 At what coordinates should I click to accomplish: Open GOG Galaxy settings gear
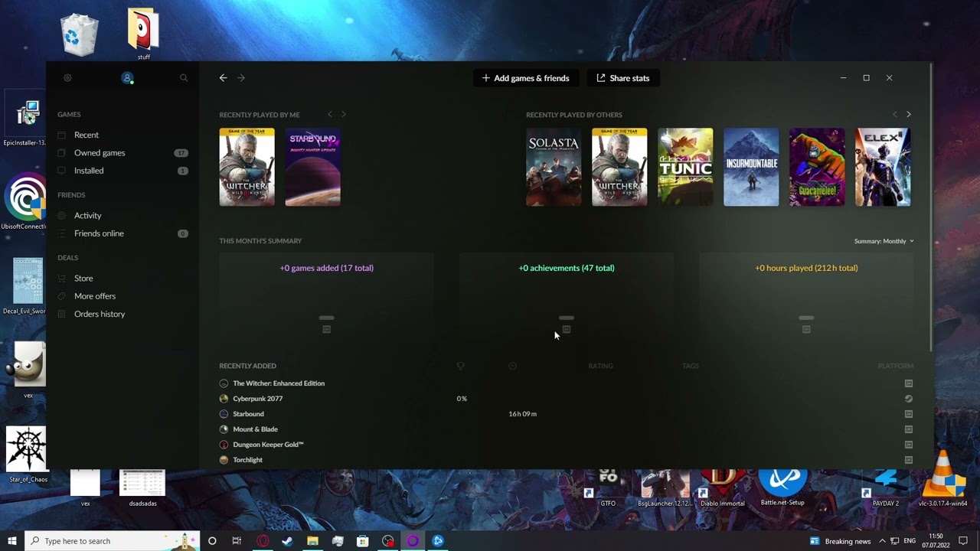tap(67, 78)
